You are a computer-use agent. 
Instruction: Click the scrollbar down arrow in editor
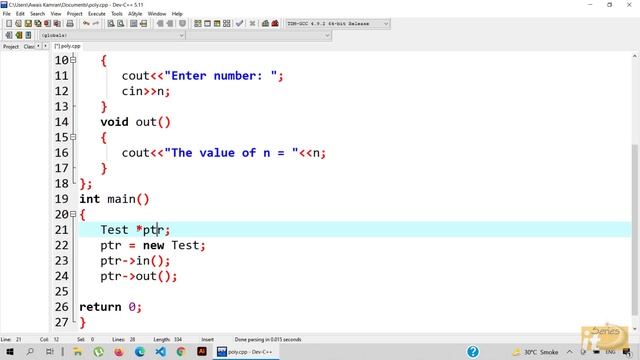click(x=635, y=329)
